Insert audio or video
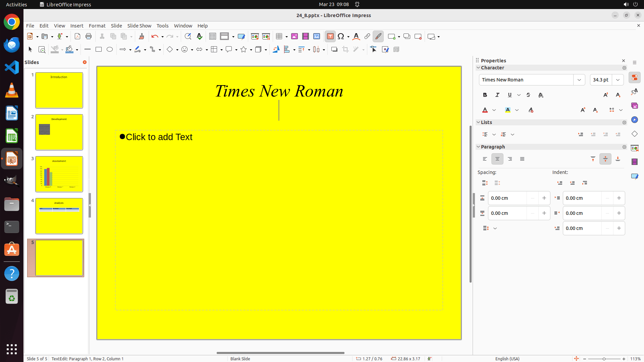 click(x=306, y=37)
